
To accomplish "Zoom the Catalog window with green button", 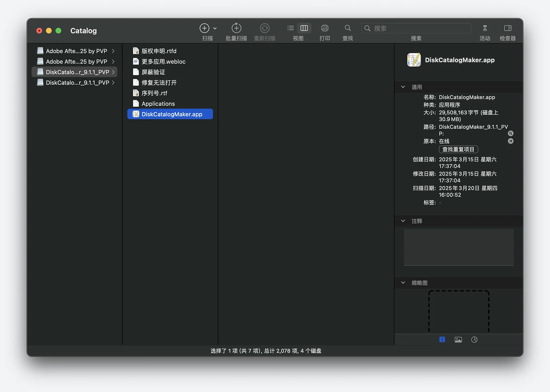I will 58,31.
